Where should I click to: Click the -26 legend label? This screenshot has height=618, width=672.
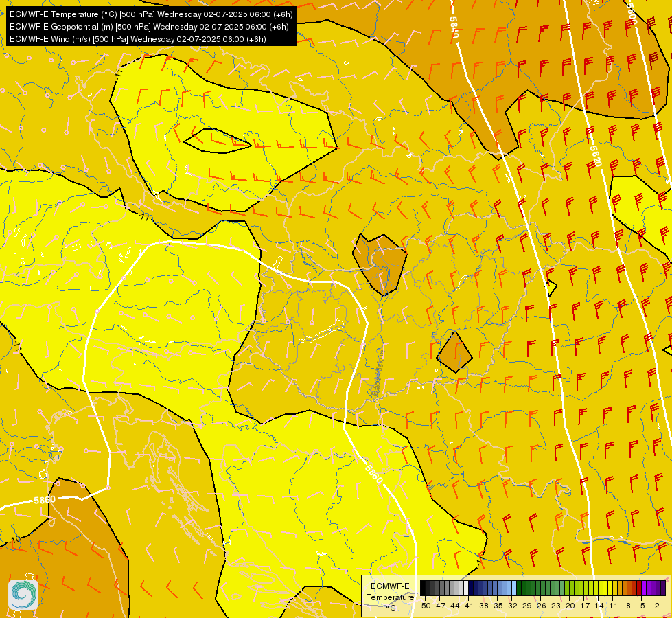(x=540, y=606)
